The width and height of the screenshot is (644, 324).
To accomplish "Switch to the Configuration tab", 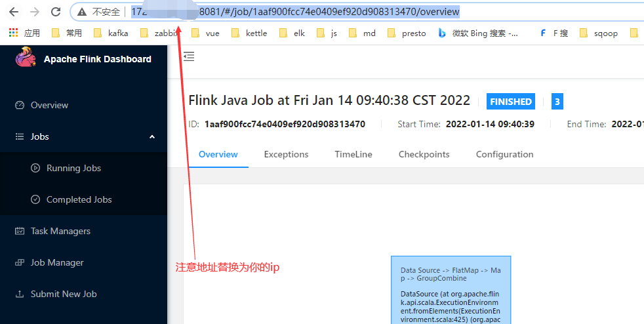I will pos(505,154).
